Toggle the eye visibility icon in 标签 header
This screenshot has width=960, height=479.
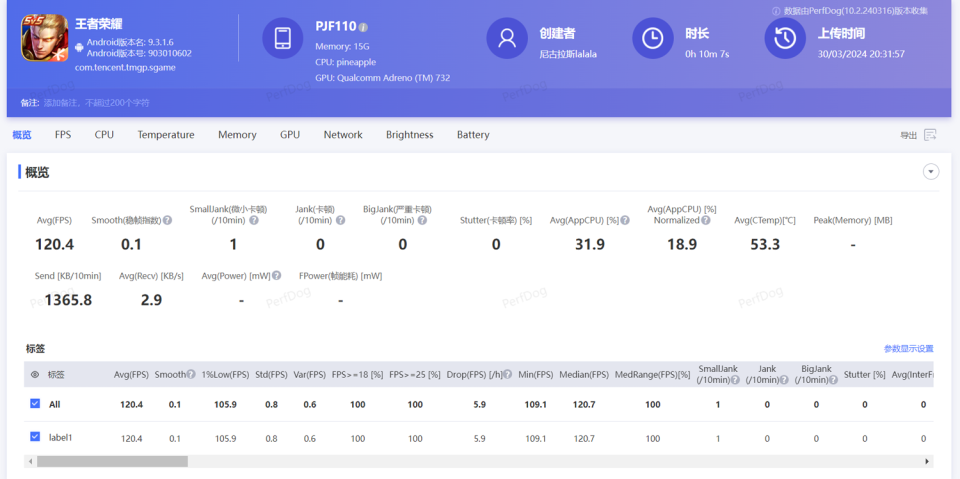(35, 374)
